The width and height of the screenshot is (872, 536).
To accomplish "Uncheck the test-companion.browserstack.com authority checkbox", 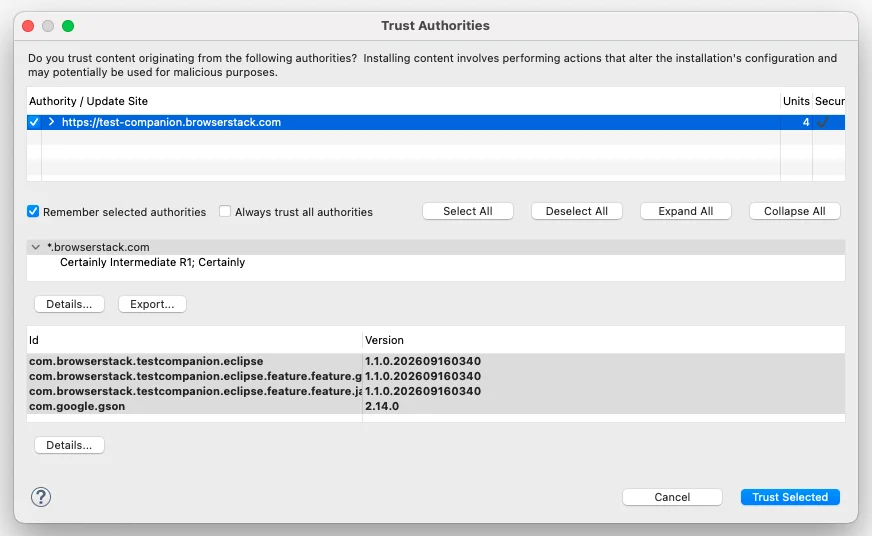I will 34,122.
